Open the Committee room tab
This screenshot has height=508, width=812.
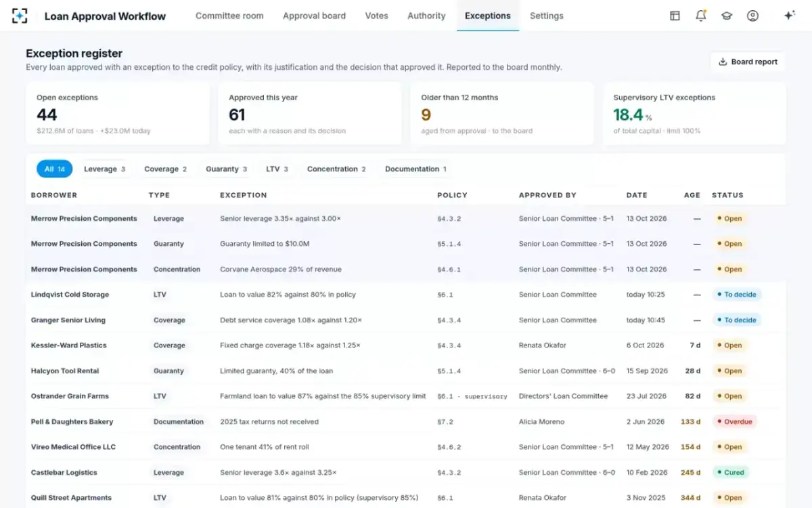229,16
